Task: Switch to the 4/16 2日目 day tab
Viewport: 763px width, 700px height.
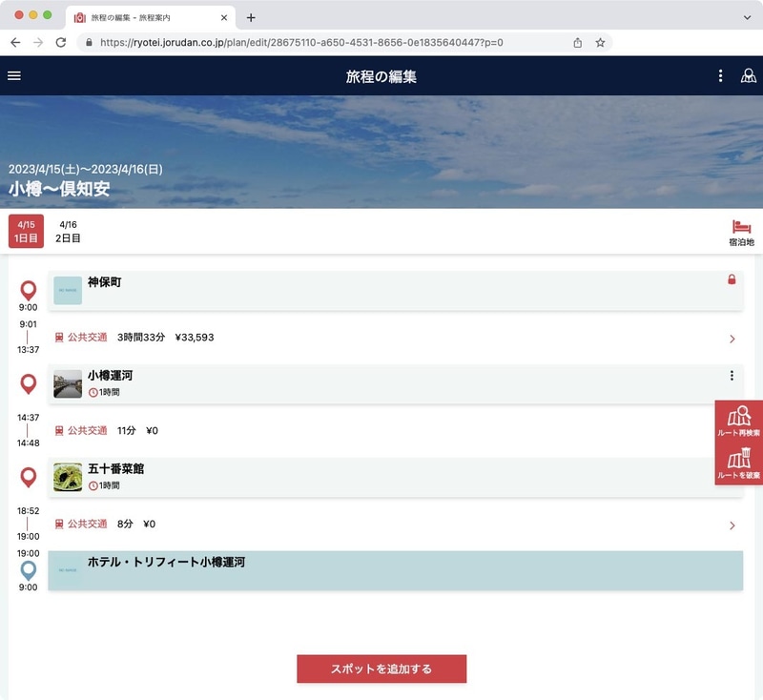Action: [68, 232]
